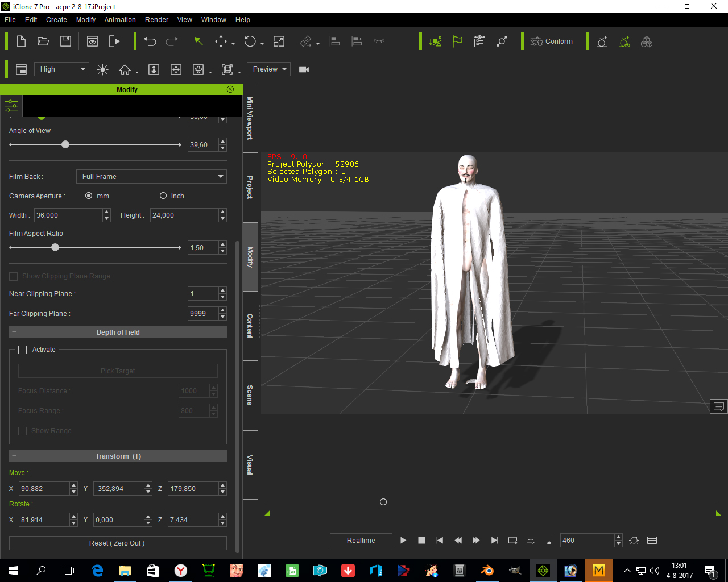Play the animation
The image size is (728, 582).
tap(403, 541)
